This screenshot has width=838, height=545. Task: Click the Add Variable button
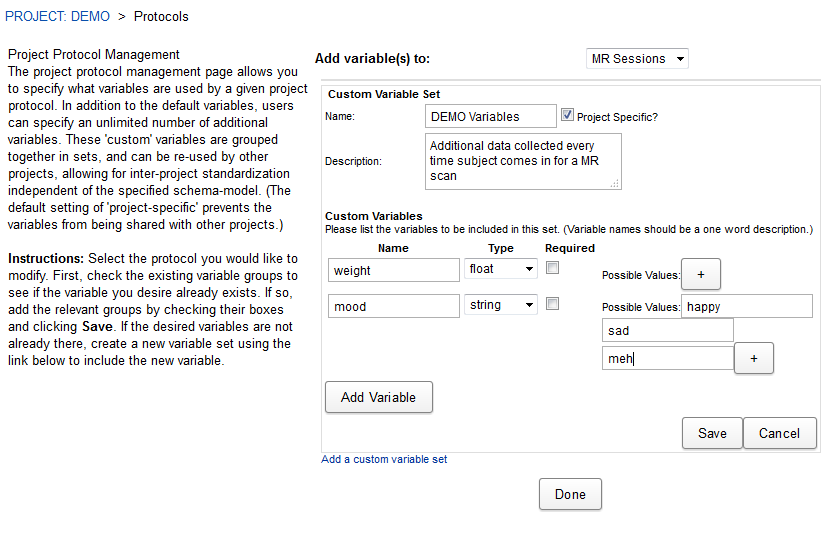click(x=378, y=397)
